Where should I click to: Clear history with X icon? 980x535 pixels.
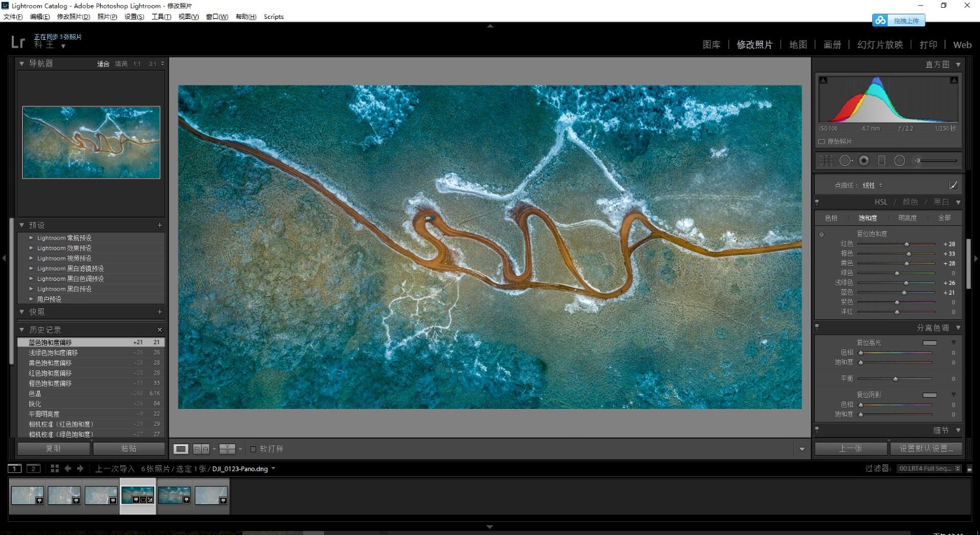(159, 330)
